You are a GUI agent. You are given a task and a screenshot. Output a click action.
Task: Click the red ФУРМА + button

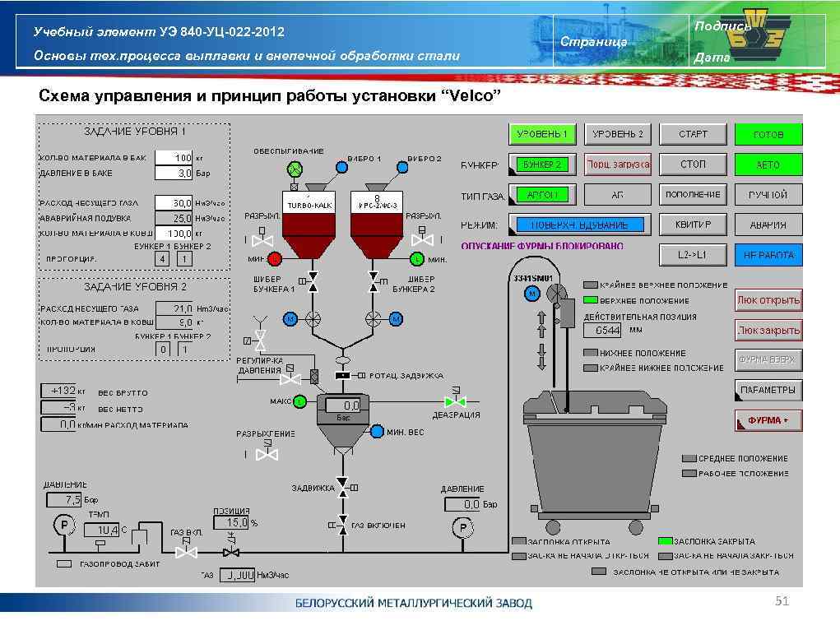(x=768, y=420)
